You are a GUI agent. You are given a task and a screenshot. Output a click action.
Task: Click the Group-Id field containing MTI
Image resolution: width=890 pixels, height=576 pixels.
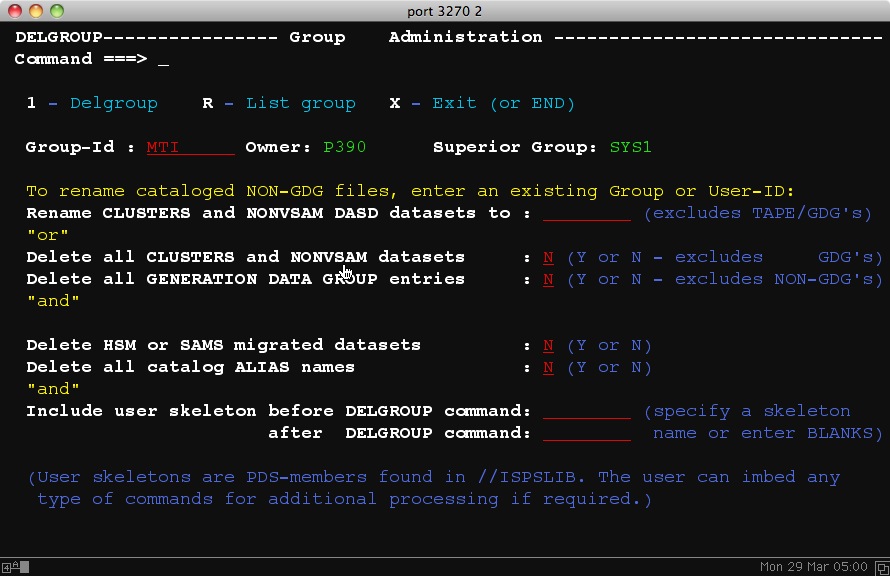click(190, 147)
